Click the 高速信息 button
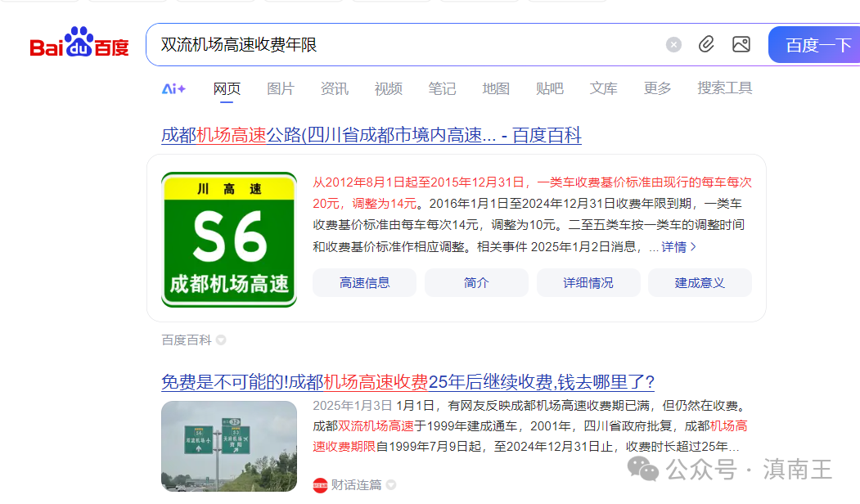The height and width of the screenshot is (504, 860). pyautogui.click(x=364, y=283)
